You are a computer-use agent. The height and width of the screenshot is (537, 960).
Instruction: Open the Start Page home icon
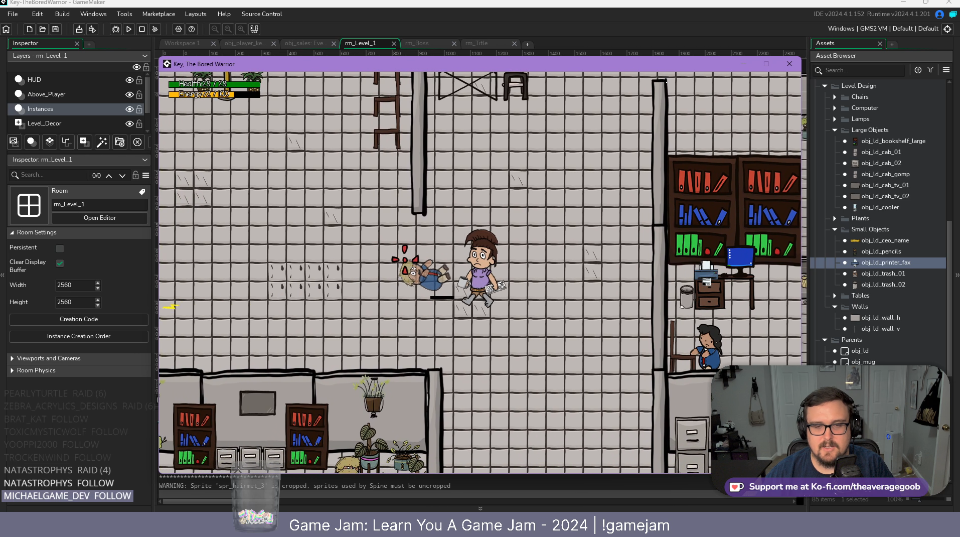6,29
